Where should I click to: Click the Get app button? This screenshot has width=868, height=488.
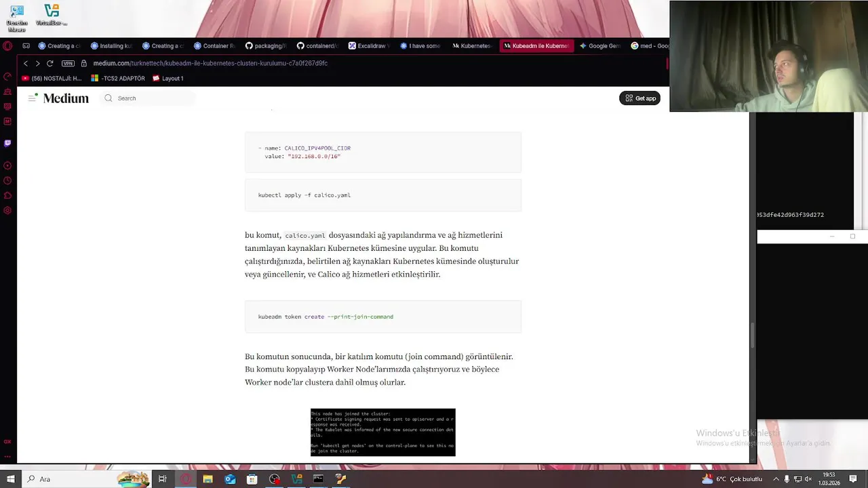[x=639, y=98]
